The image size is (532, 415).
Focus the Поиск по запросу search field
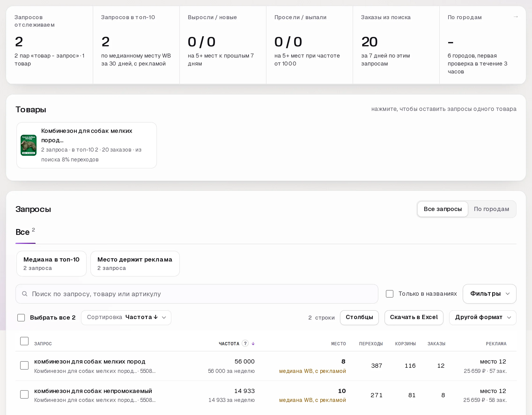(x=197, y=294)
